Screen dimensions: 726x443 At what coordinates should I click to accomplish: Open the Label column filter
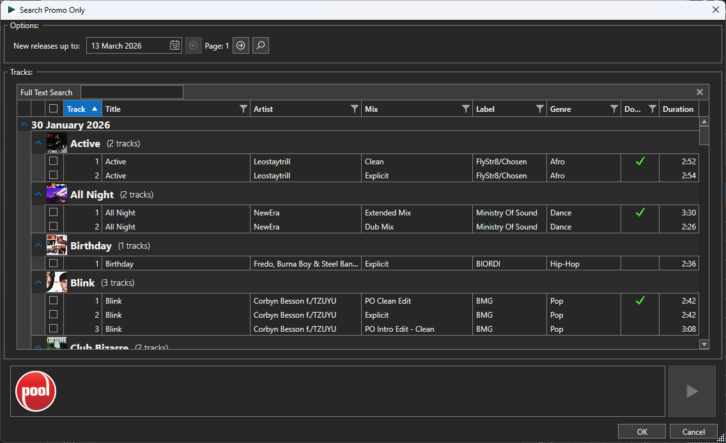click(x=539, y=109)
